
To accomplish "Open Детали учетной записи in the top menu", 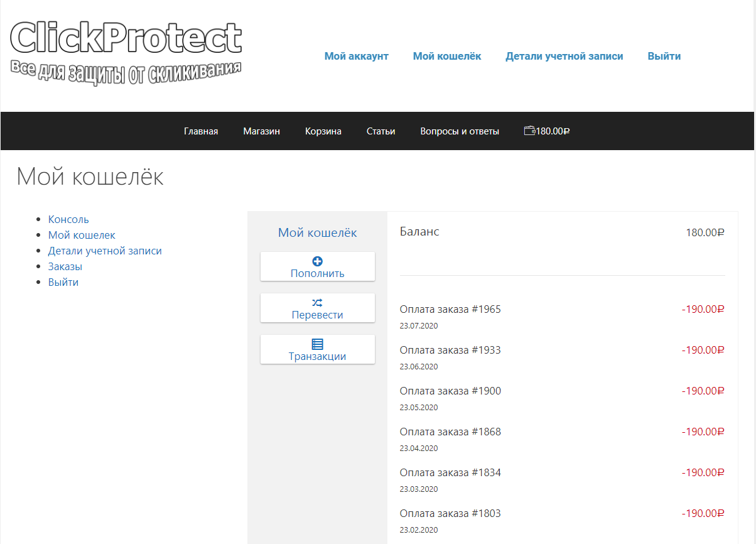I will coord(564,56).
